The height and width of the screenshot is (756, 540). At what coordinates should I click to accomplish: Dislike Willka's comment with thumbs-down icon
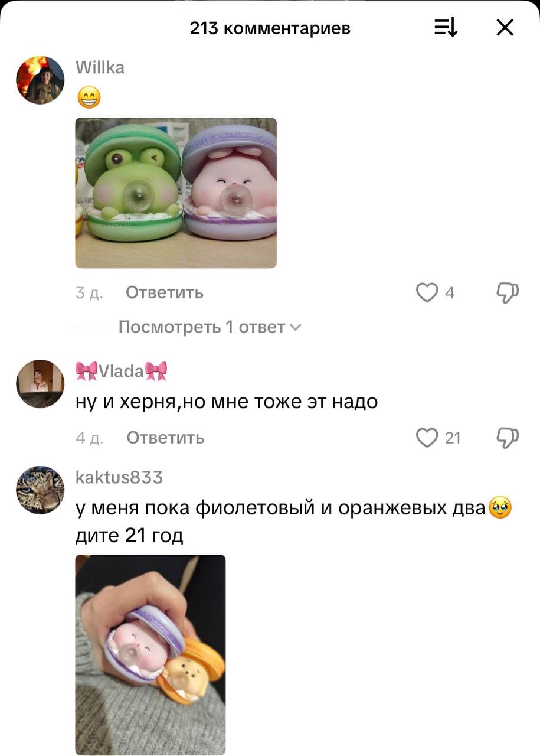coord(508,292)
